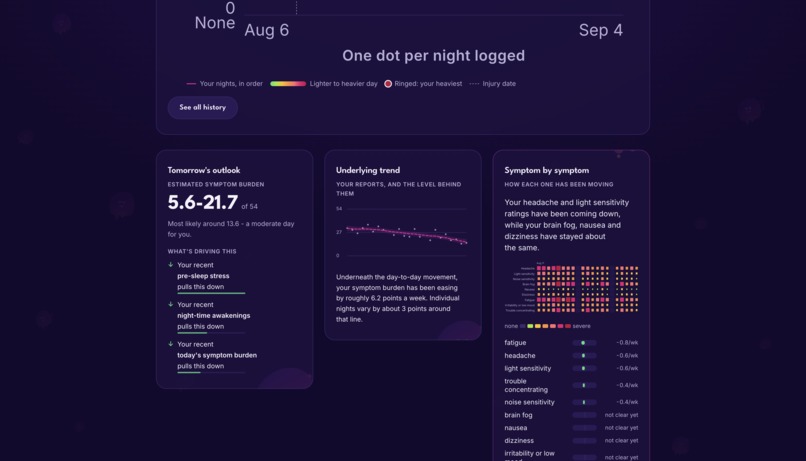
Task: Select the trouble concentrating trend indicator bar
Action: [x=584, y=385]
